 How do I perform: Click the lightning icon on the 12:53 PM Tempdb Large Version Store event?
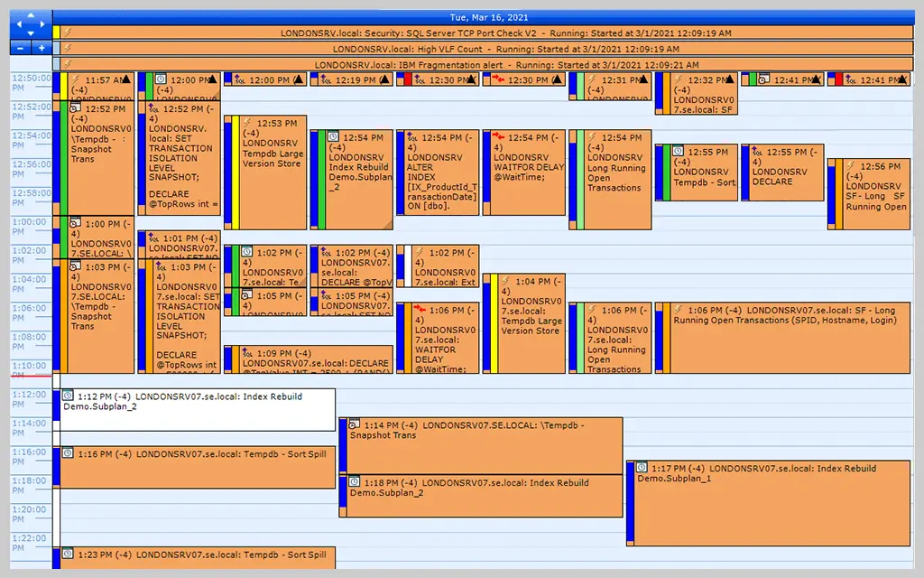click(246, 123)
